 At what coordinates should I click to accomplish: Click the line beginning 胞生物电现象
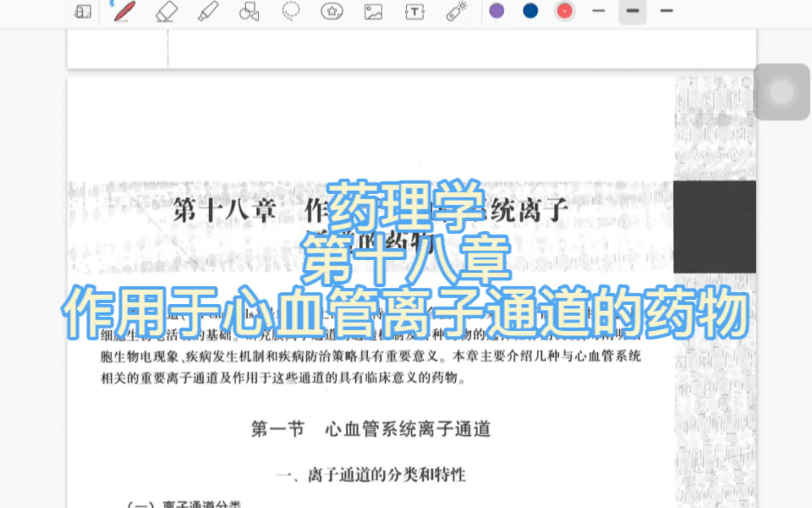click(370, 356)
